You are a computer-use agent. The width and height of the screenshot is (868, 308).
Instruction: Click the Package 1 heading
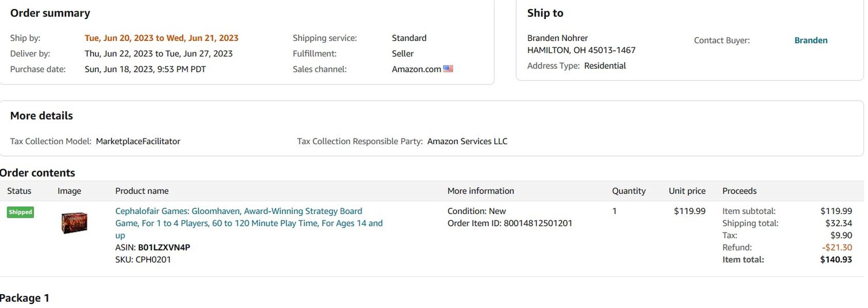pos(24,298)
